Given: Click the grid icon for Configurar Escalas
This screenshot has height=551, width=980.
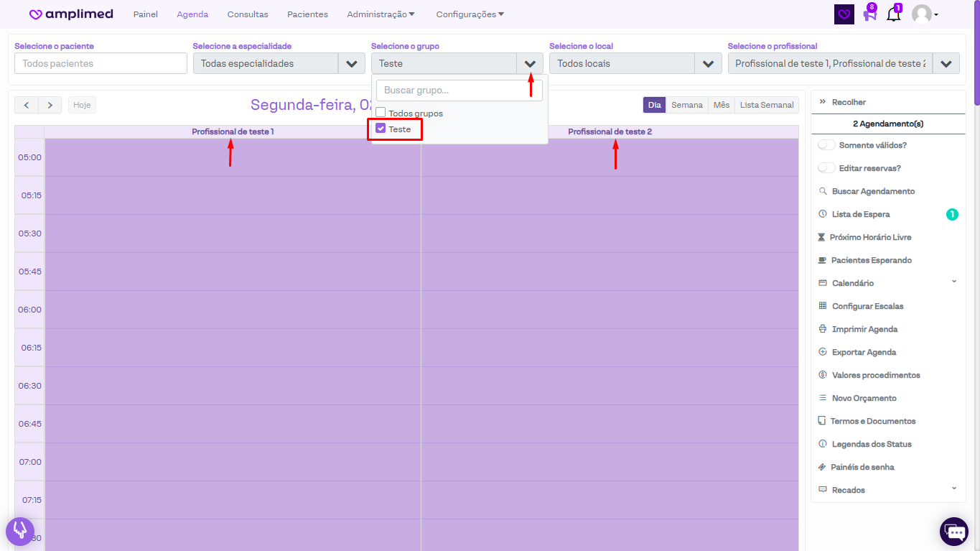Looking at the screenshot, I should click(x=823, y=306).
